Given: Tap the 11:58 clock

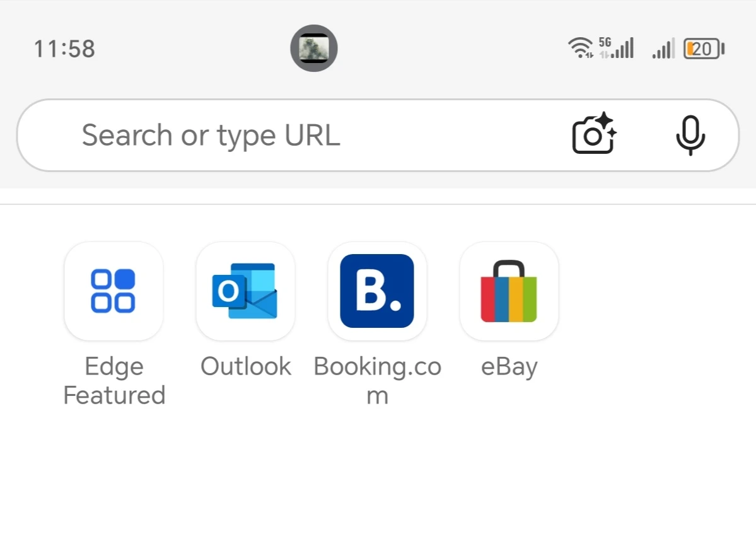Looking at the screenshot, I should pyautogui.click(x=64, y=49).
